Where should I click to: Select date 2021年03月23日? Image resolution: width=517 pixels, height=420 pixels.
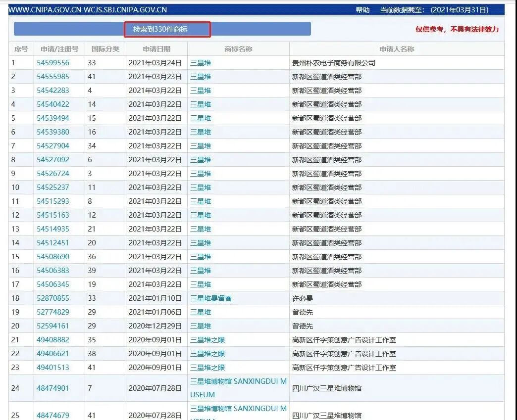point(155,76)
